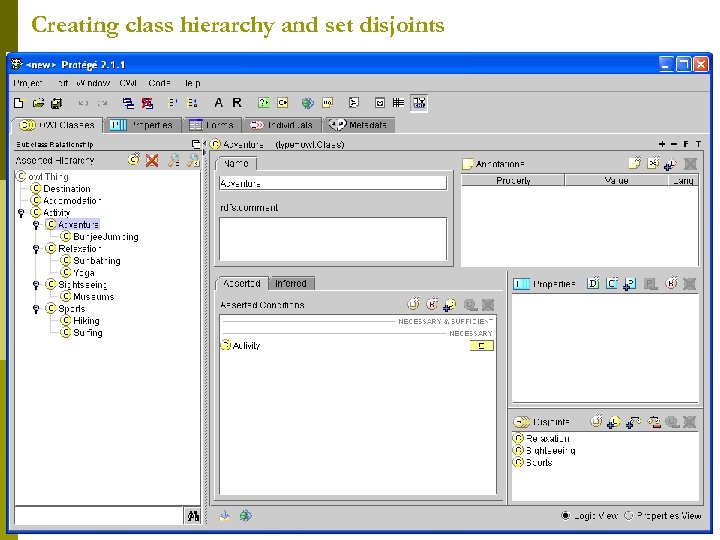Image resolution: width=720 pixels, height=540 pixels.
Task: Click the remove disjoint class X icon
Action: 689,422
